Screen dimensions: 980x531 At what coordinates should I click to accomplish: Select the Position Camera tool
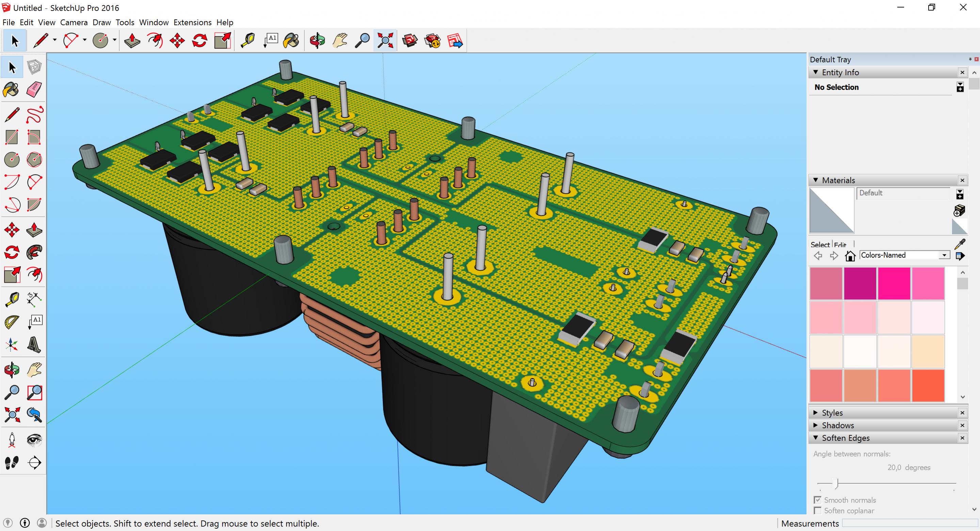click(x=12, y=440)
